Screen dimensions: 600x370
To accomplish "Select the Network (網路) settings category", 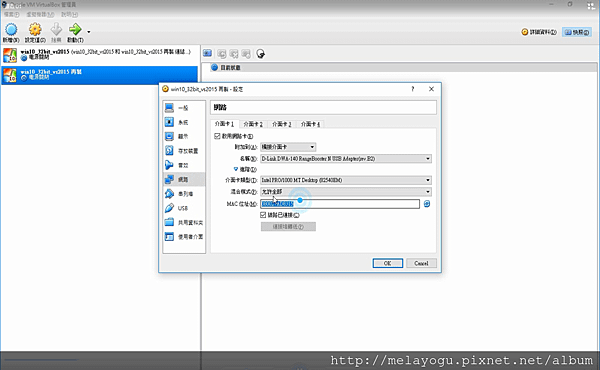I will (x=184, y=179).
